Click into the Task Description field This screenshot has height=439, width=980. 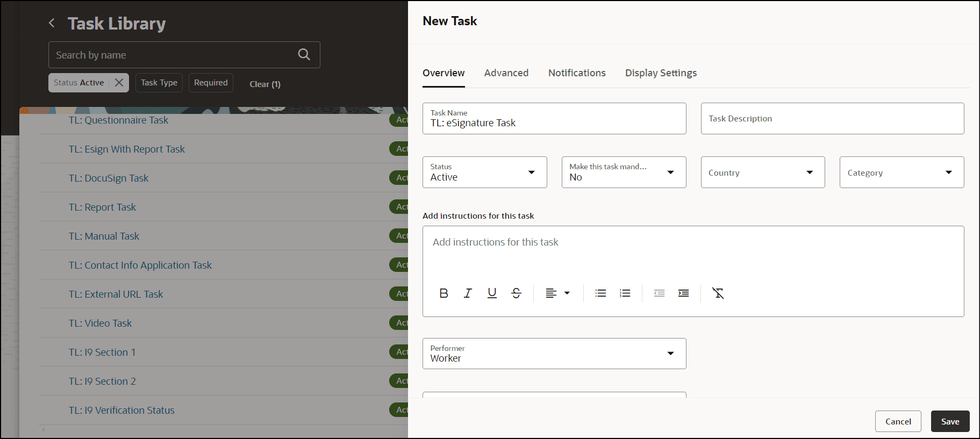832,119
